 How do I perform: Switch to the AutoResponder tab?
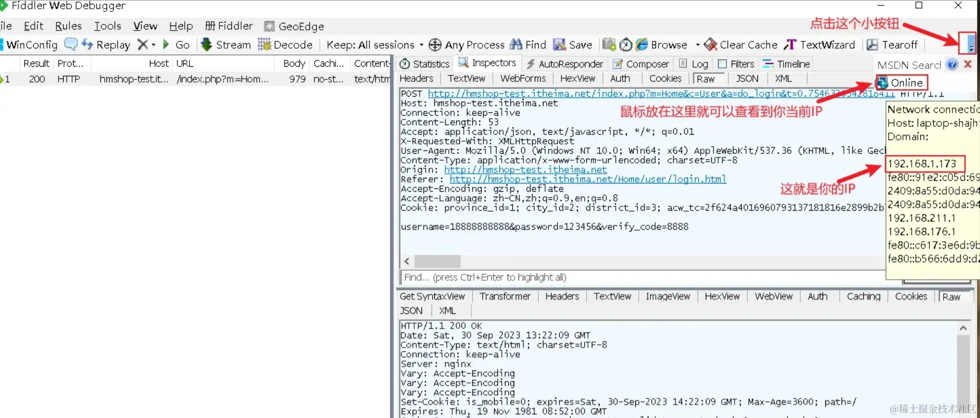[x=565, y=64]
